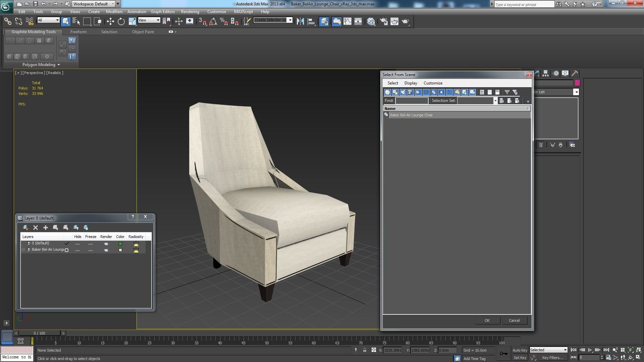The width and height of the screenshot is (644, 362).
Task: Click the Bind to Space Warp icon
Action: (30, 21)
